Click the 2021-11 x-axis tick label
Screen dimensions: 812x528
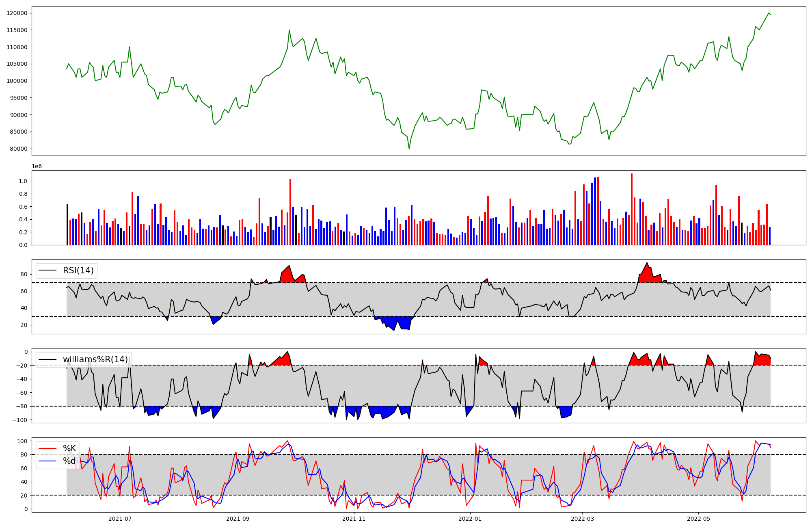coord(354,519)
